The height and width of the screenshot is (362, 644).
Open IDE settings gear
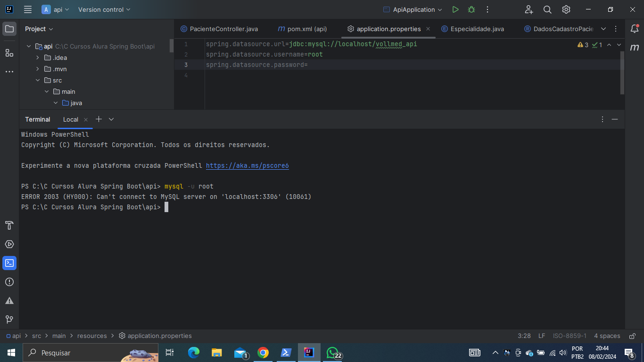click(x=566, y=9)
